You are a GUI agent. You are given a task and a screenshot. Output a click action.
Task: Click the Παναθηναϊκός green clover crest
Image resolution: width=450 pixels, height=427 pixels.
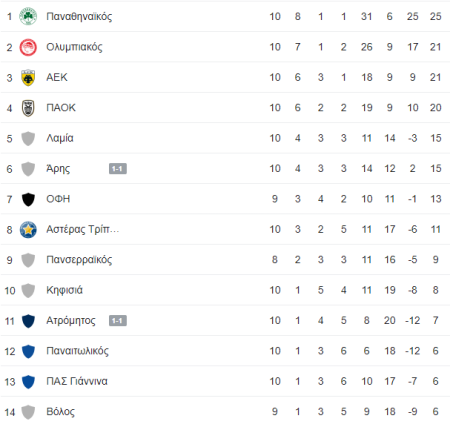[28, 16]
